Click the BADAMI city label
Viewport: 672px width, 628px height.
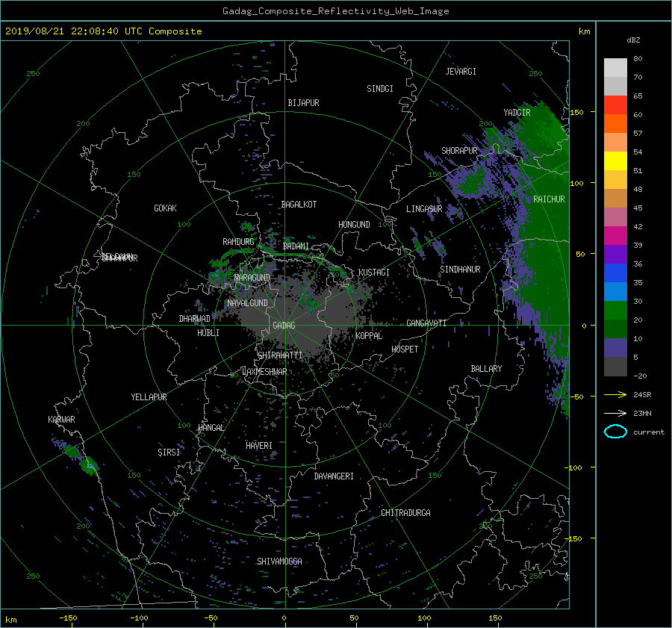[x=296, y=246]
